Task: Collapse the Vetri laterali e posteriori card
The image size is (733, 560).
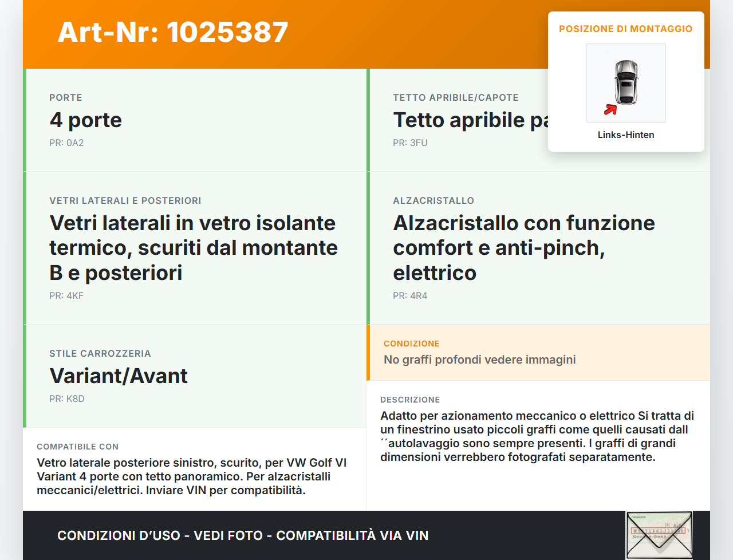Action: coord(195,247)
